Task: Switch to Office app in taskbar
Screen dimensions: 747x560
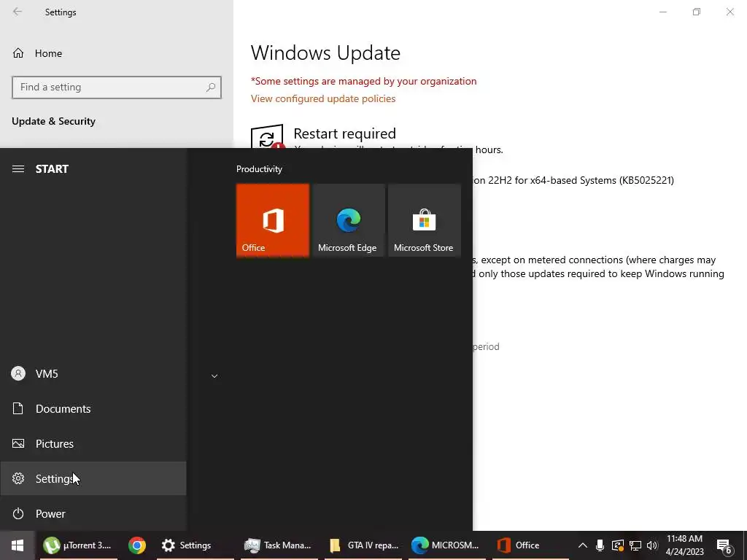Action: click(x=530, y=545)
